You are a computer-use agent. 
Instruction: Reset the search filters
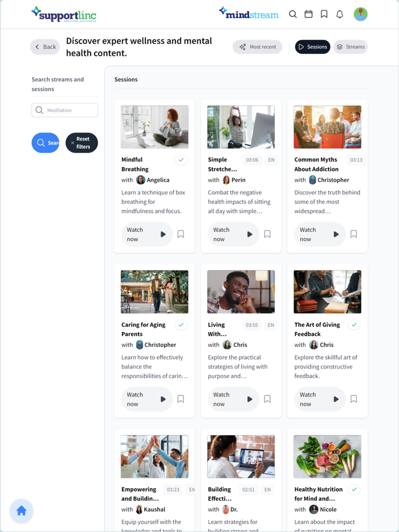[82, 143]
